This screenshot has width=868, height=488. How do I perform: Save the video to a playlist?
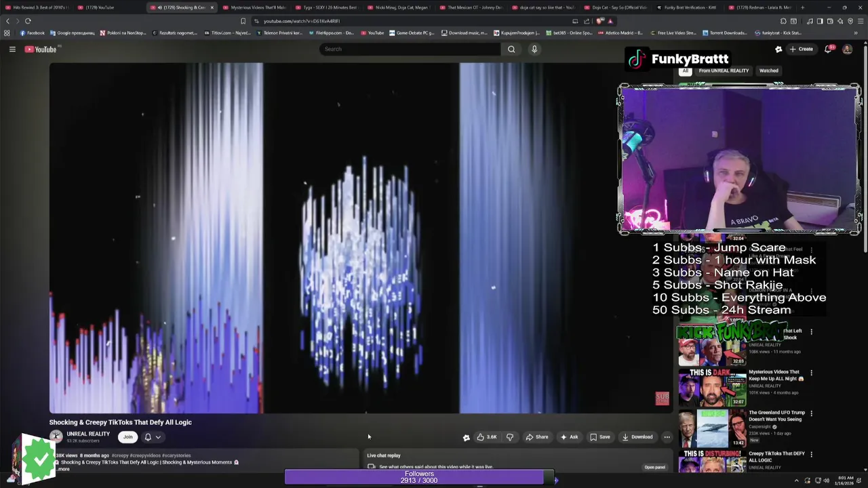[x=599, y=437]
